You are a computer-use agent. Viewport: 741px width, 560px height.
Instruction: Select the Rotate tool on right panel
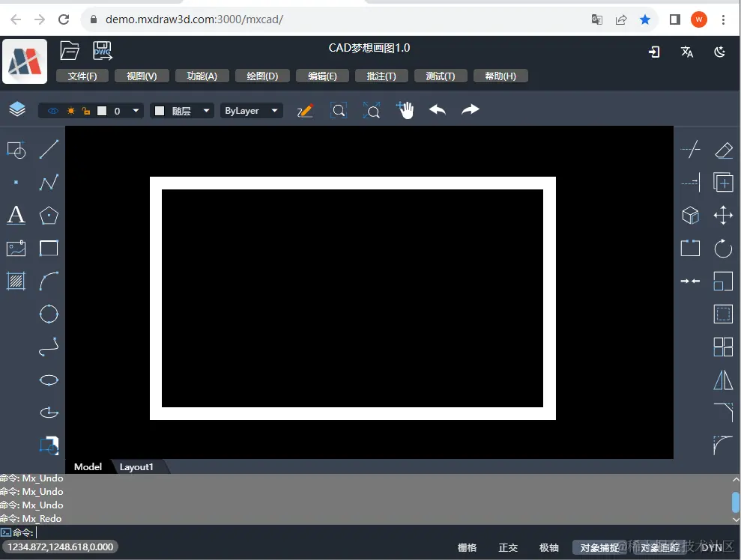tap(724, 248)
